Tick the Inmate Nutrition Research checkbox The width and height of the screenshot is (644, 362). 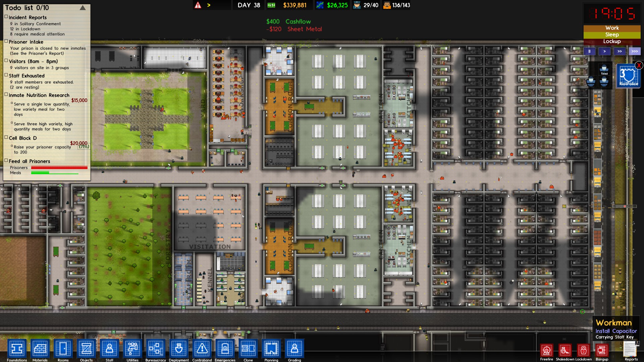(6, 94)
